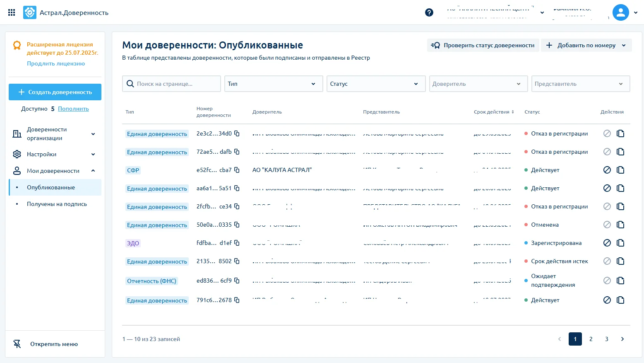
Task: Sort by Срок действия column
Action: 494,112
